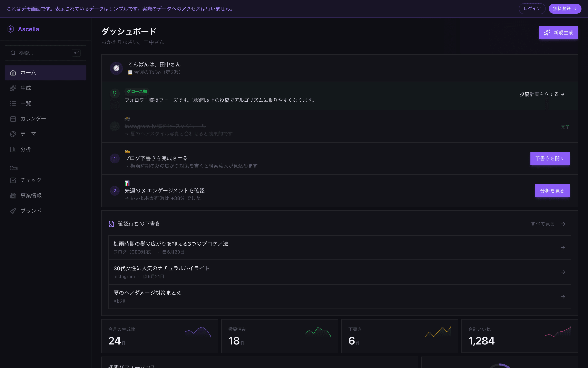Image resolution: width=588 pixels, height=368 pixels.
Task: Follow the すべて見る link
Action: 548,224
